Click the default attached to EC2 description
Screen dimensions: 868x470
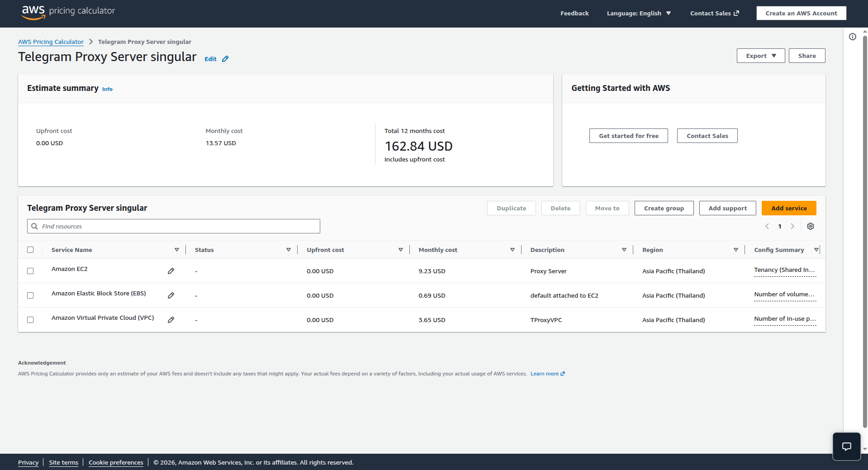[564, 295]
